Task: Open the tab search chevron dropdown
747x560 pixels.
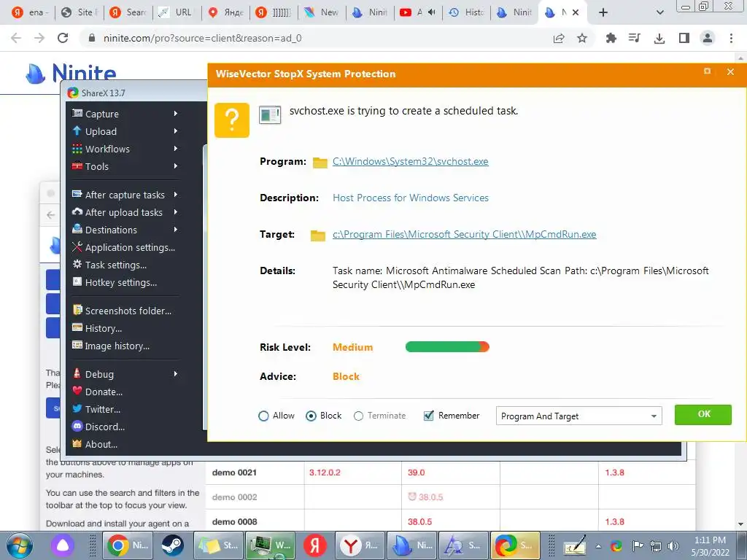Action: coord(659,12)
